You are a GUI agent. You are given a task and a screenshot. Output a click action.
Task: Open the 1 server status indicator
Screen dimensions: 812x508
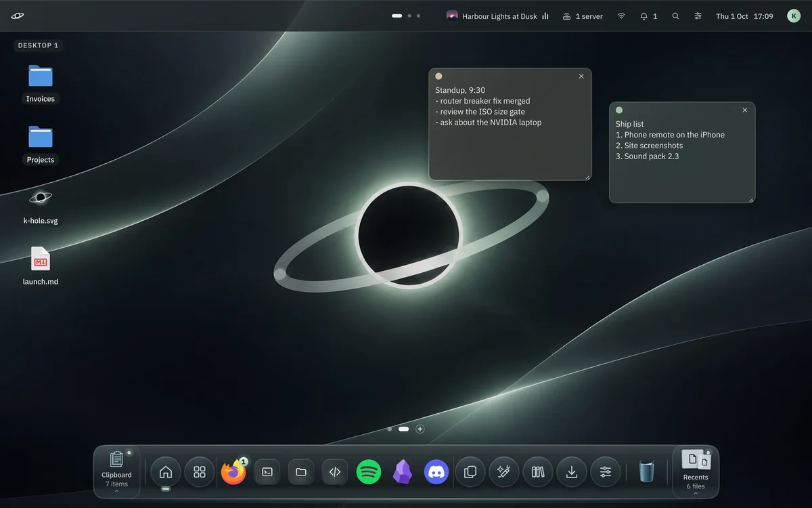pyautogui.click(x=583, y=16)
